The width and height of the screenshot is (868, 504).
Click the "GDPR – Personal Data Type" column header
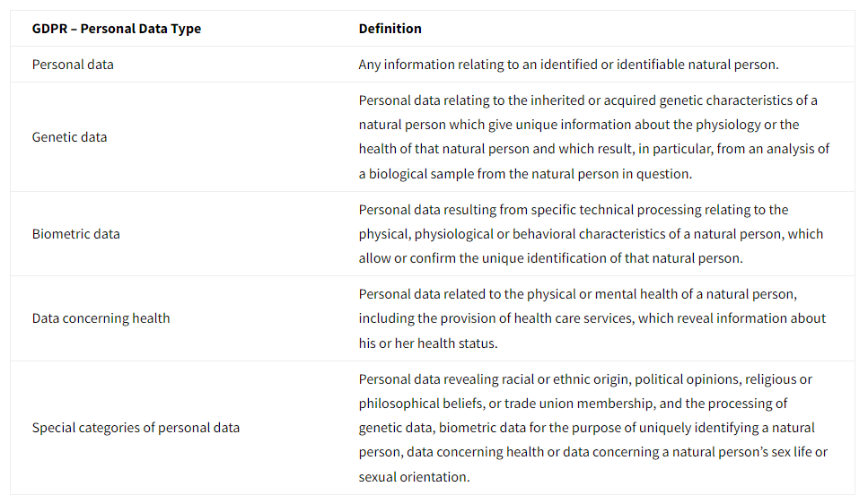(117, 29)
